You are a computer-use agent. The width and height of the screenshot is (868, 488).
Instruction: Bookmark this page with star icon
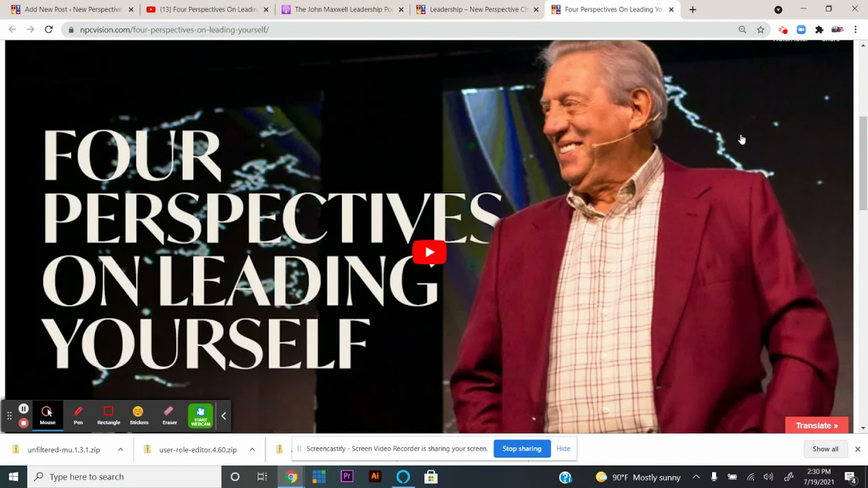point(760,29)
